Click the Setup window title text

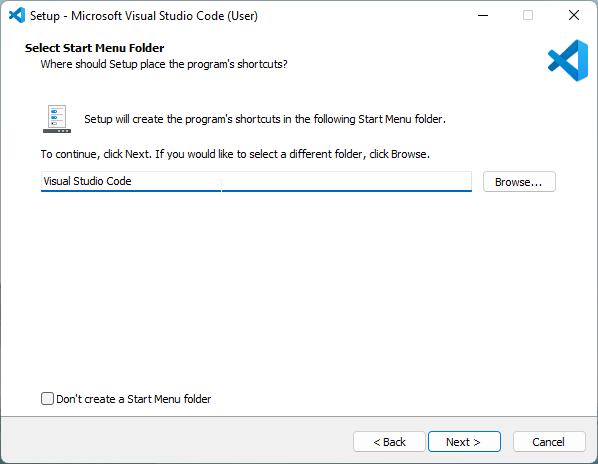coord(144,16)
